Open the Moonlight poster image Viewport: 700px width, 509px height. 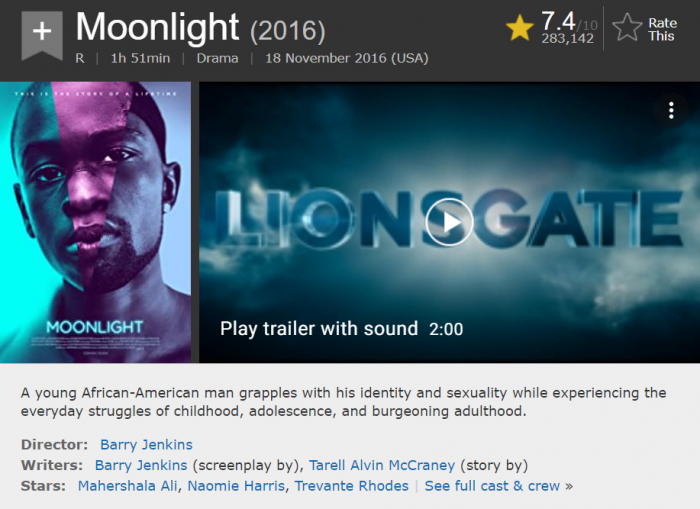coord(96,222)
